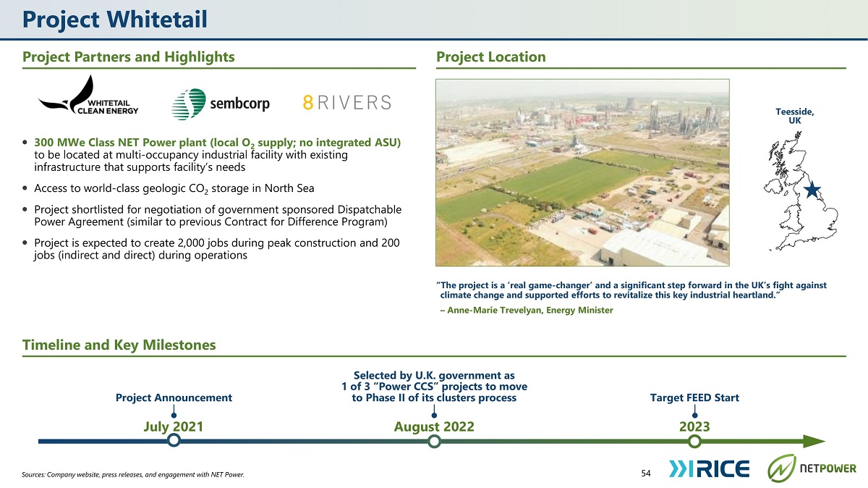
Task: Click the Project Partners and Highlights heading
Action: click(129, 56)
